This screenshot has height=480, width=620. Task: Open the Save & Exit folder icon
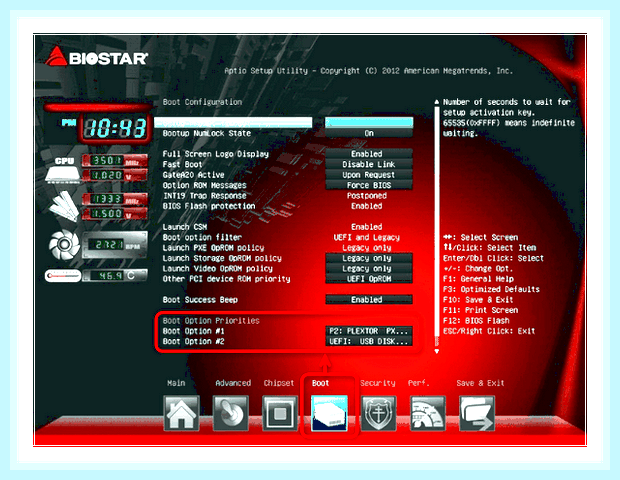click(x=477, y=413)
